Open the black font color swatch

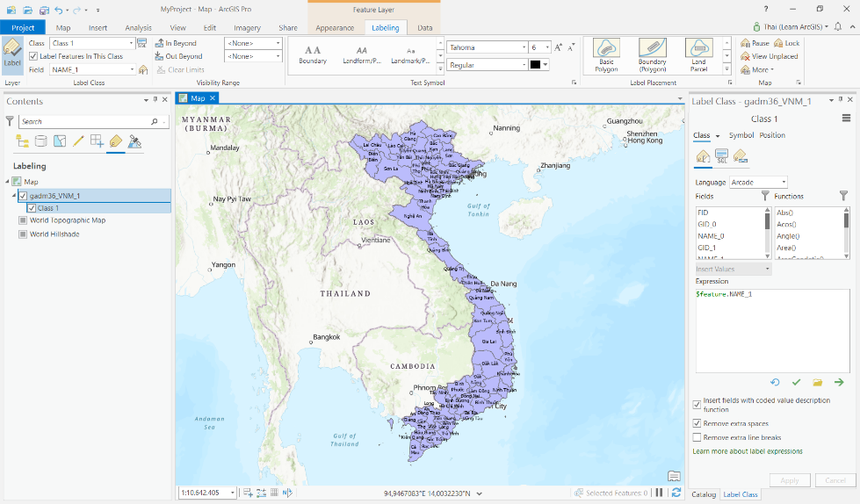535,65
